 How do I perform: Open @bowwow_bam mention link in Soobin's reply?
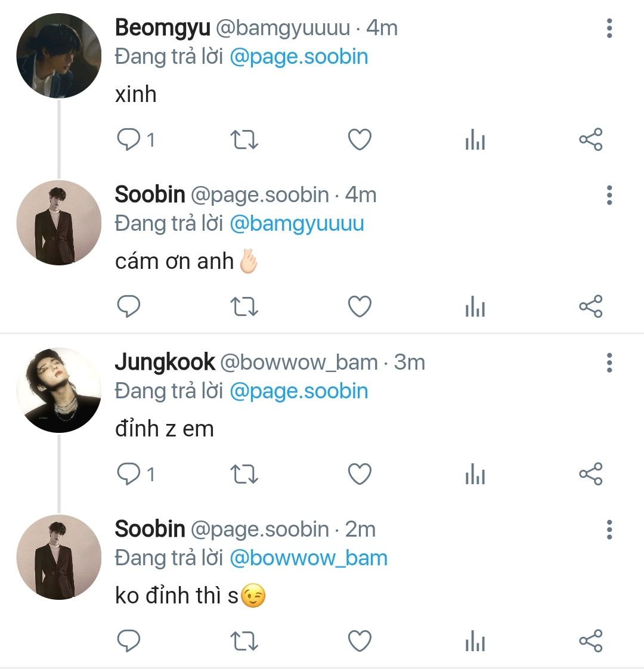(308, 558)
